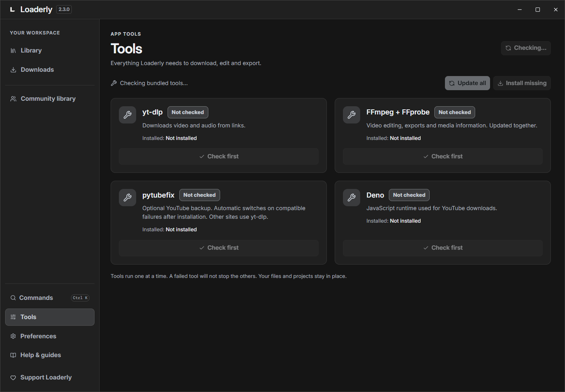Click the FFmpeg + FFprobe wrench icon

[352, 115]
